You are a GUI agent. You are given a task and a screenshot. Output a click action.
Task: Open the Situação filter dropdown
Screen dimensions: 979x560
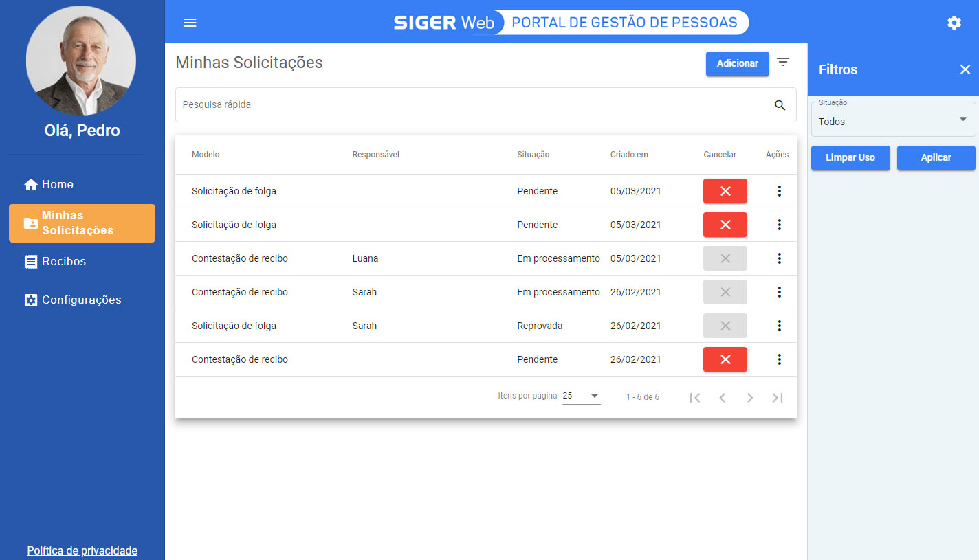pos(893,120)
